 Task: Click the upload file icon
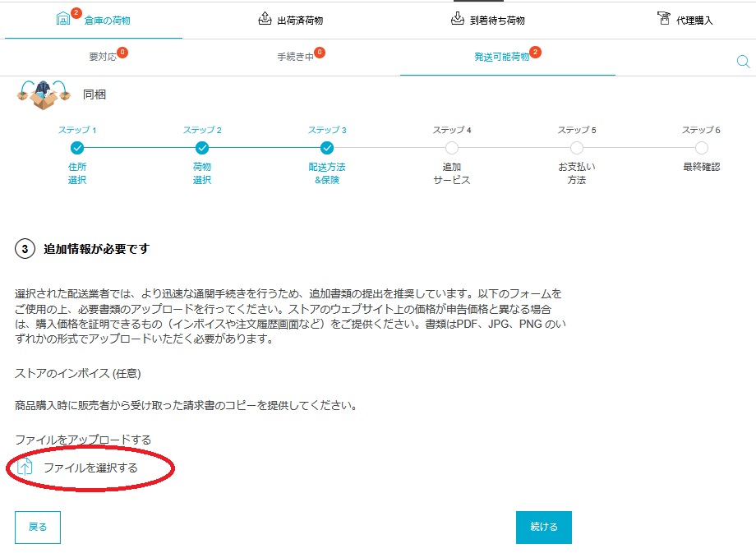25,467
